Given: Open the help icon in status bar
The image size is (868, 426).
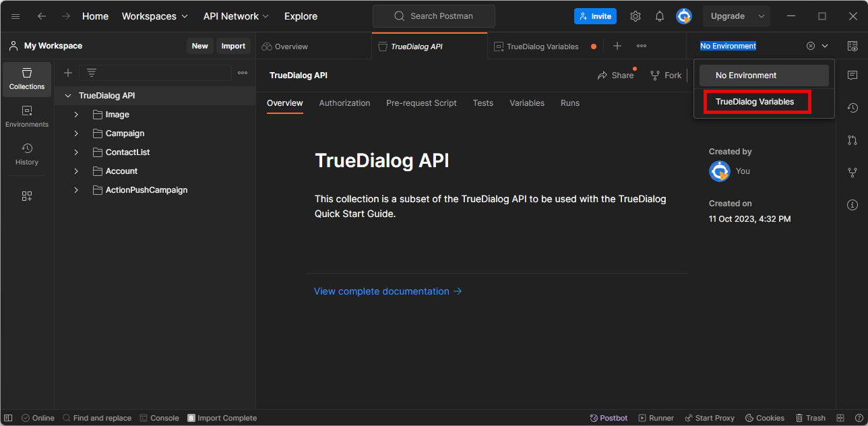Looking at the screenshot, I should tap(859, 418).
